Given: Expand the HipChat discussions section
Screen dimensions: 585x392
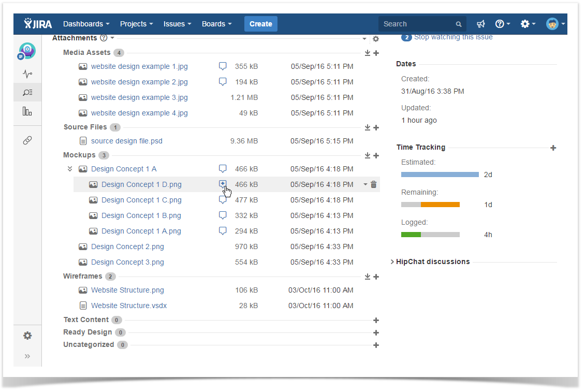Looking at the screenshot, I should (x=392, y=262).
